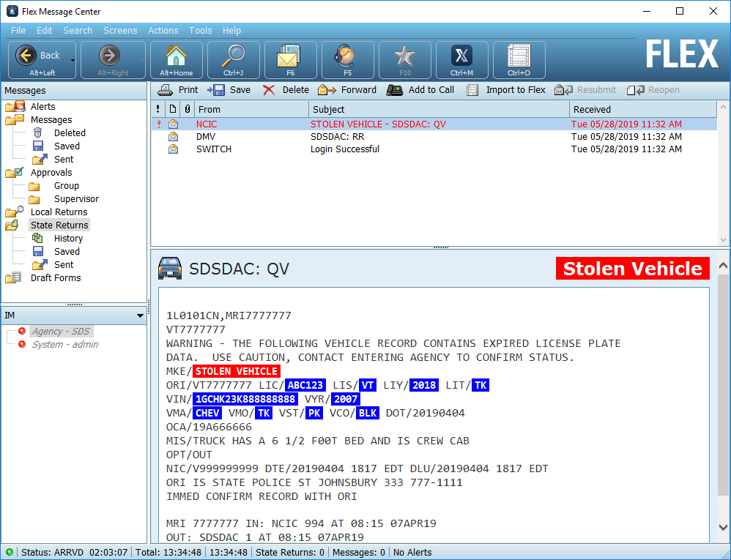731x560 pixels.
Task: Open the Screens menu
Action: 120,31
